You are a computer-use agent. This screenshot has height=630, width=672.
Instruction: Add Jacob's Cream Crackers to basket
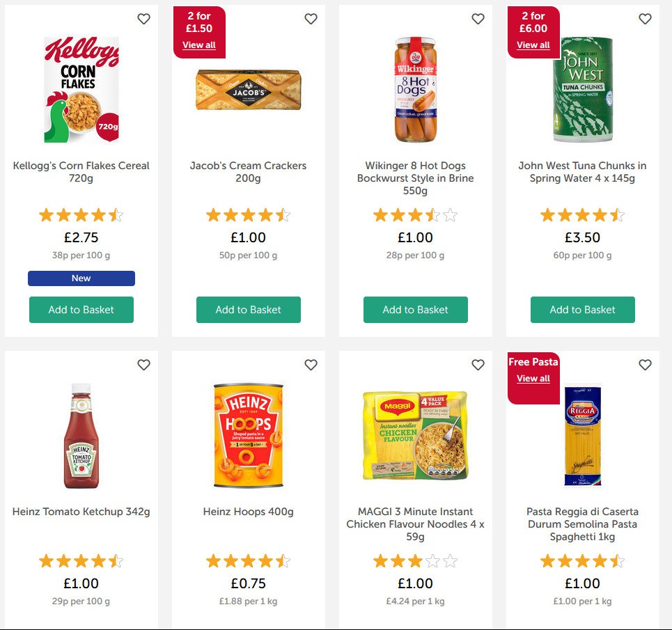point(249,310)
